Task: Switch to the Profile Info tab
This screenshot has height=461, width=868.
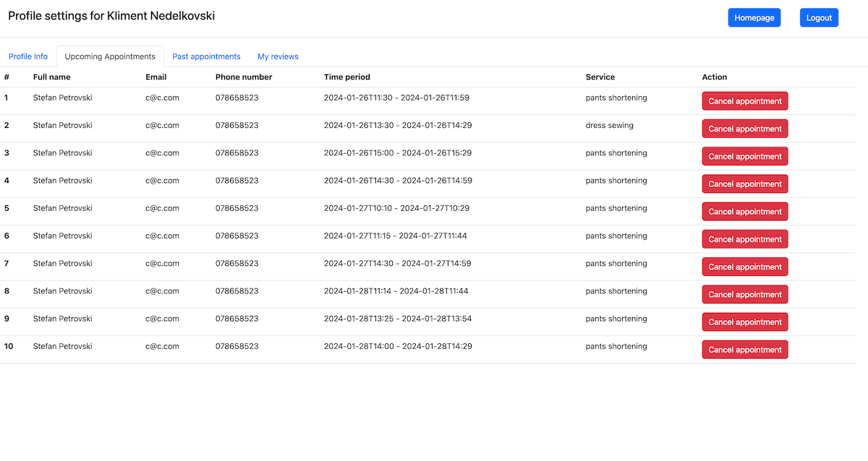Action: (x=28, y=56)
